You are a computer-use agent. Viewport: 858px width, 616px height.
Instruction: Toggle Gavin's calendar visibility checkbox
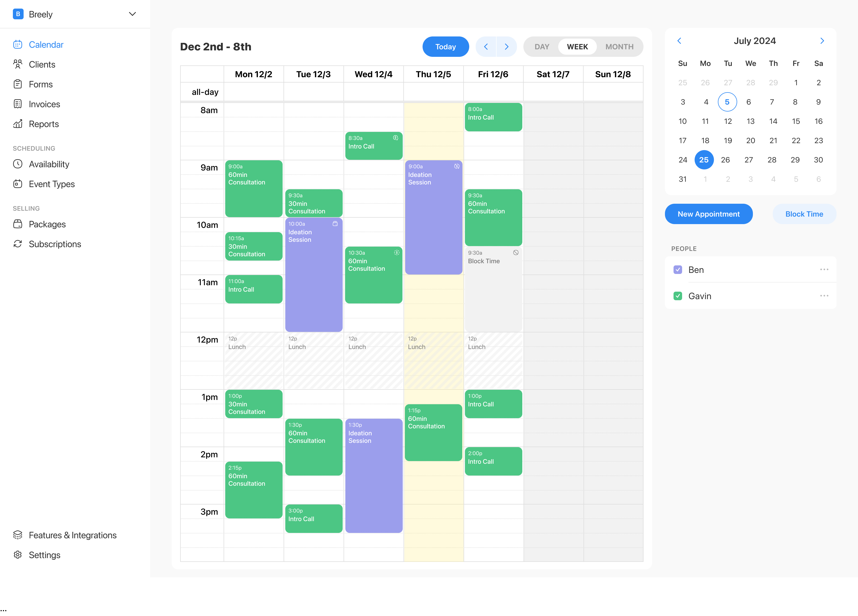click(678, 296)
